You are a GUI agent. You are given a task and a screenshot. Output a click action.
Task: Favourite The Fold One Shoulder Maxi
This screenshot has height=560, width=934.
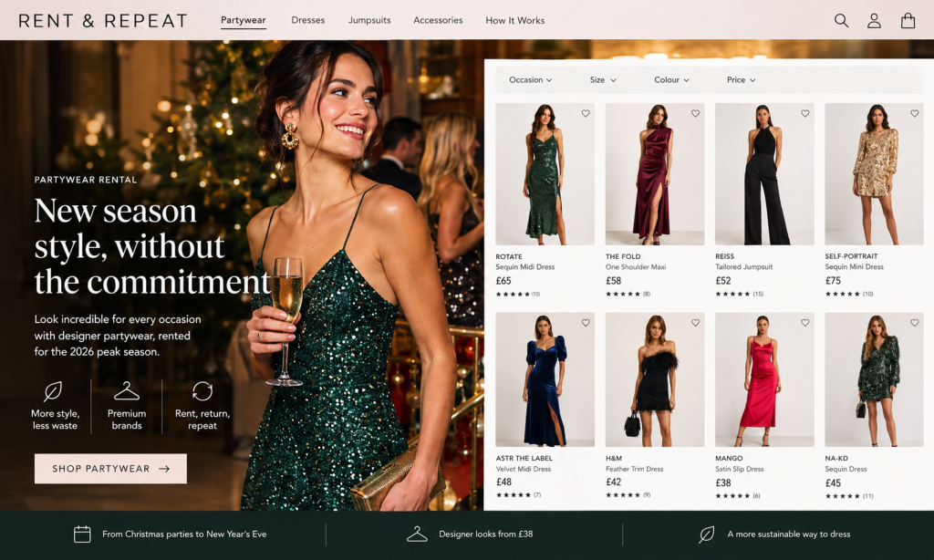point(695,113)
